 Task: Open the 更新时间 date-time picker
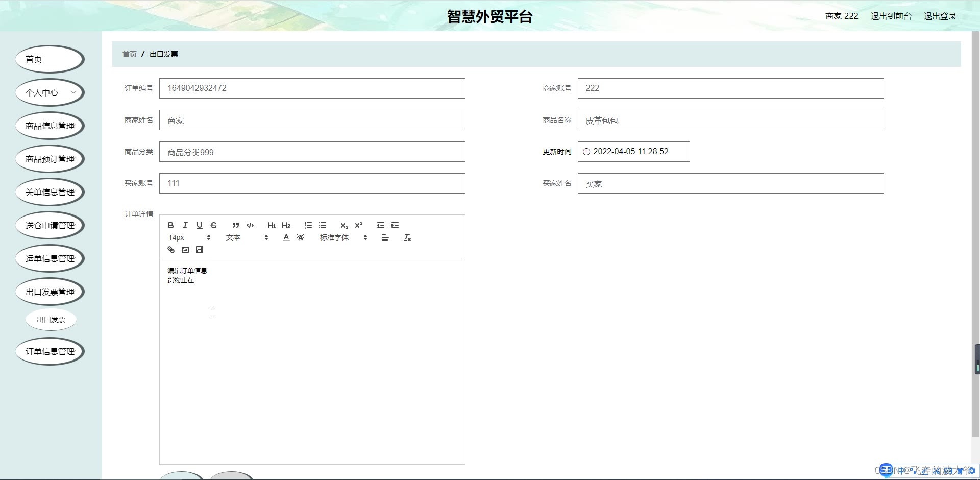point(634,152)
